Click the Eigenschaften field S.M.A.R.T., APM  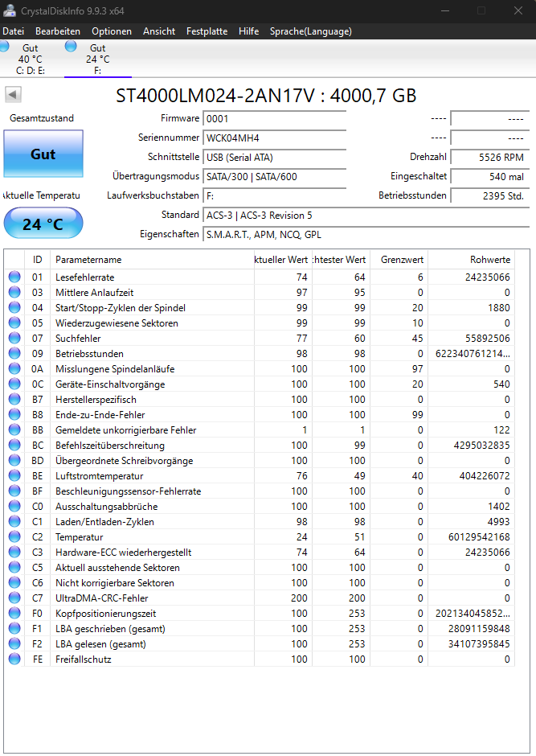coord(366,234)
